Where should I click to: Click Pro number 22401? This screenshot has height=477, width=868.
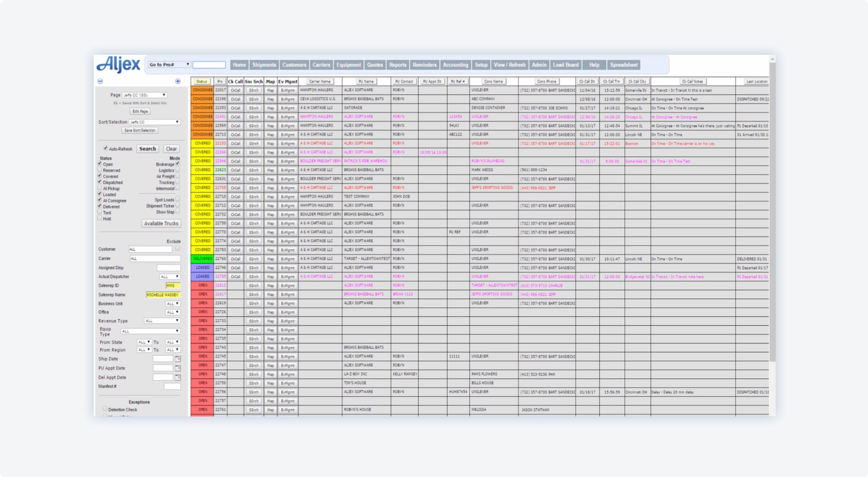point(220,117)
